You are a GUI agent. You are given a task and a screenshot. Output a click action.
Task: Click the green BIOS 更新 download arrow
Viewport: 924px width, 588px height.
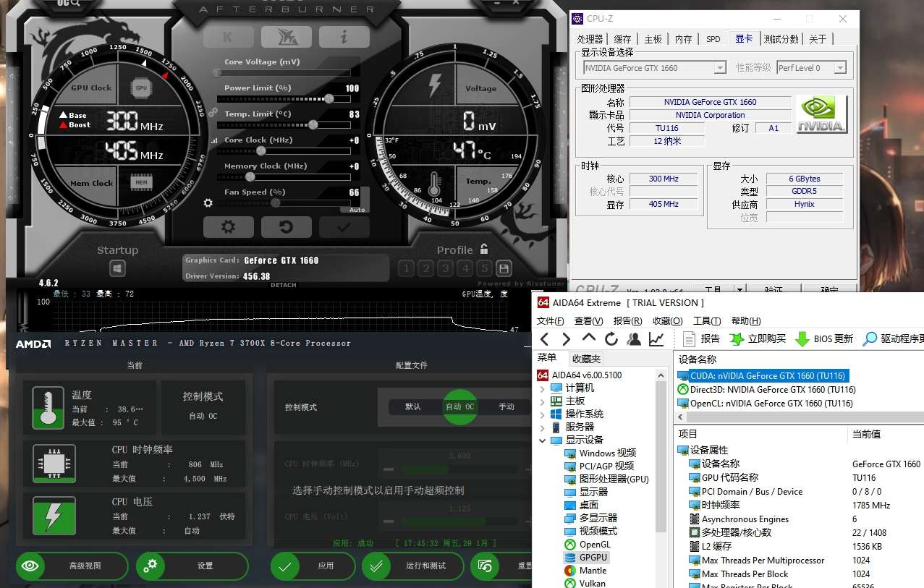802,338
